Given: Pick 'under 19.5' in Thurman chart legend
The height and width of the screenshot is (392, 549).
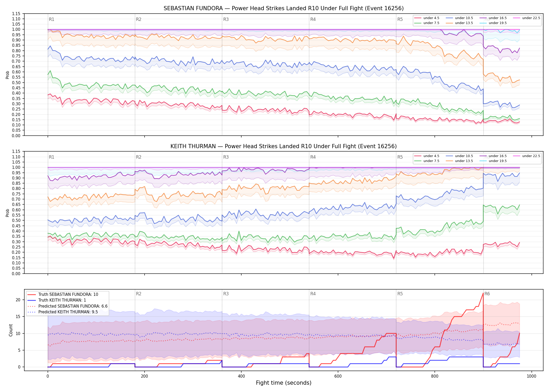Looking at the screenshot, I should coord(493,161).
